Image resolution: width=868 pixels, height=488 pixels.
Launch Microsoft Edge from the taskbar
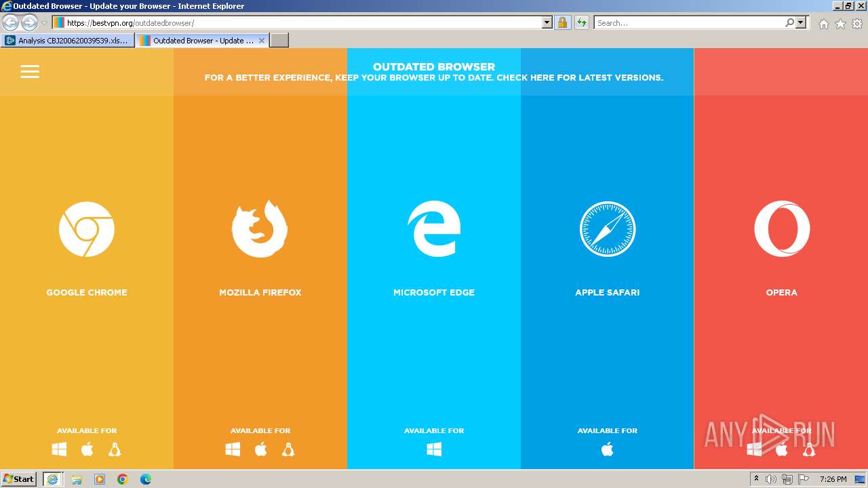(146, 479)
